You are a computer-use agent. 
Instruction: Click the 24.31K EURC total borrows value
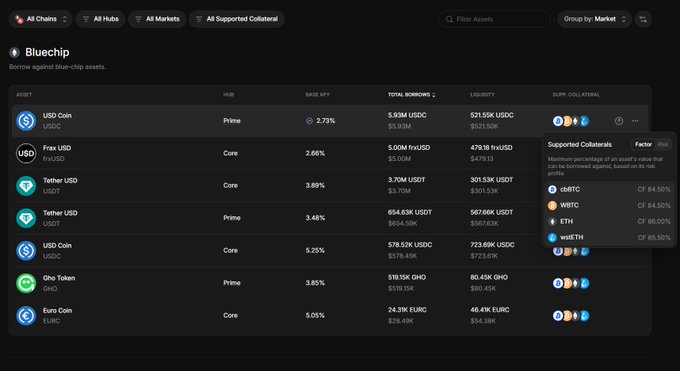407,310
